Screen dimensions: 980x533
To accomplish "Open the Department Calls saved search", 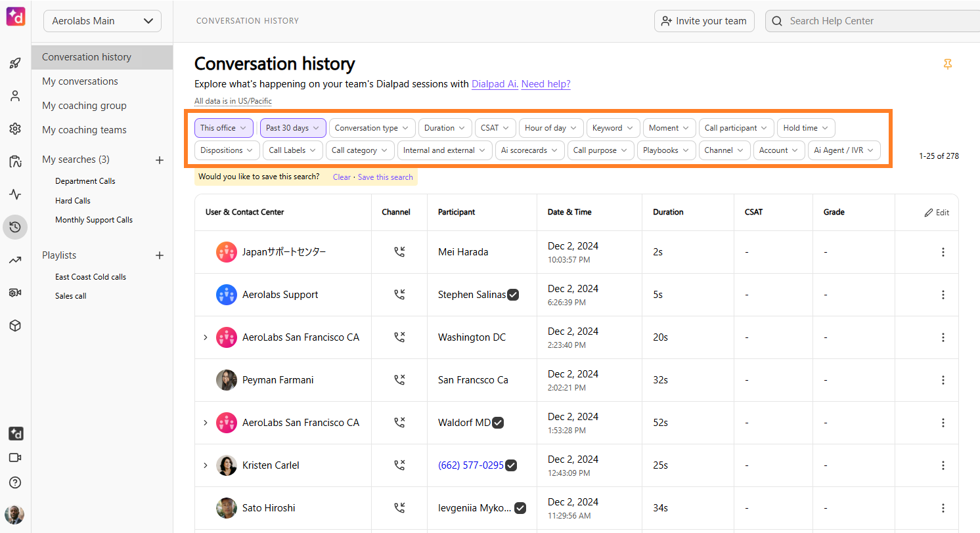I will pyautogui.click(x=85, y=181).
